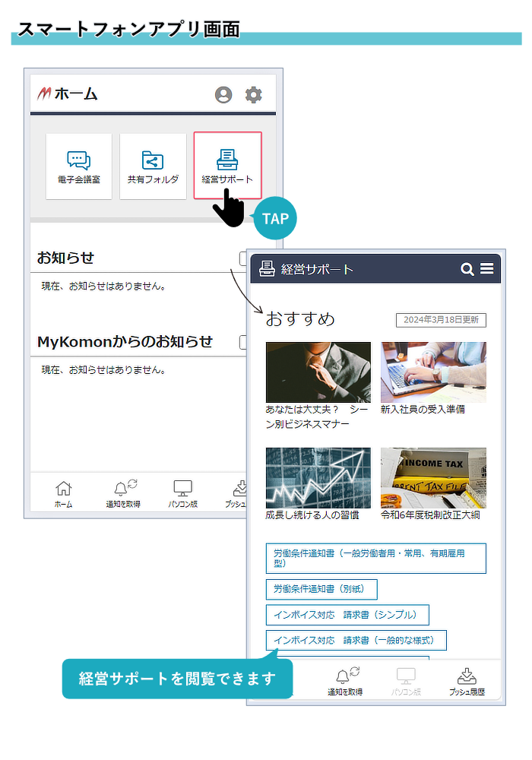The image size is (532, 760).
Task: Open the 令和6年度税制改正大綱 thumbnail
Action: coord(433,477)
